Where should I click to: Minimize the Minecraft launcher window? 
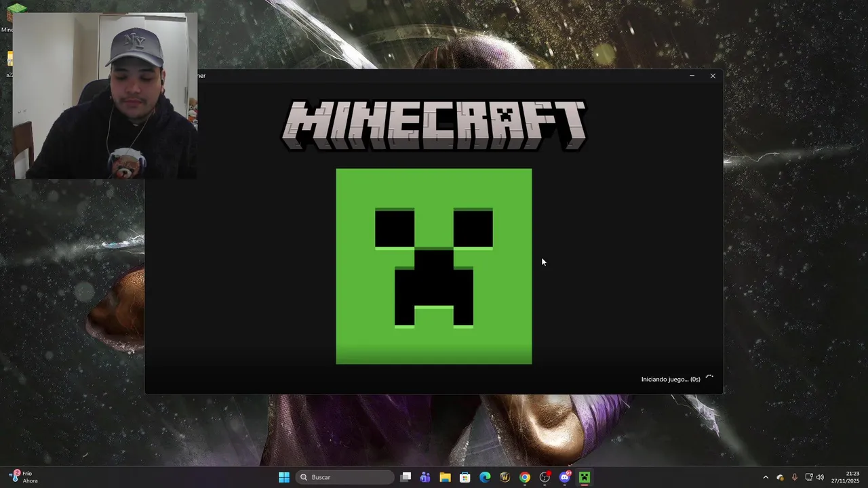(x=692, y=76)
